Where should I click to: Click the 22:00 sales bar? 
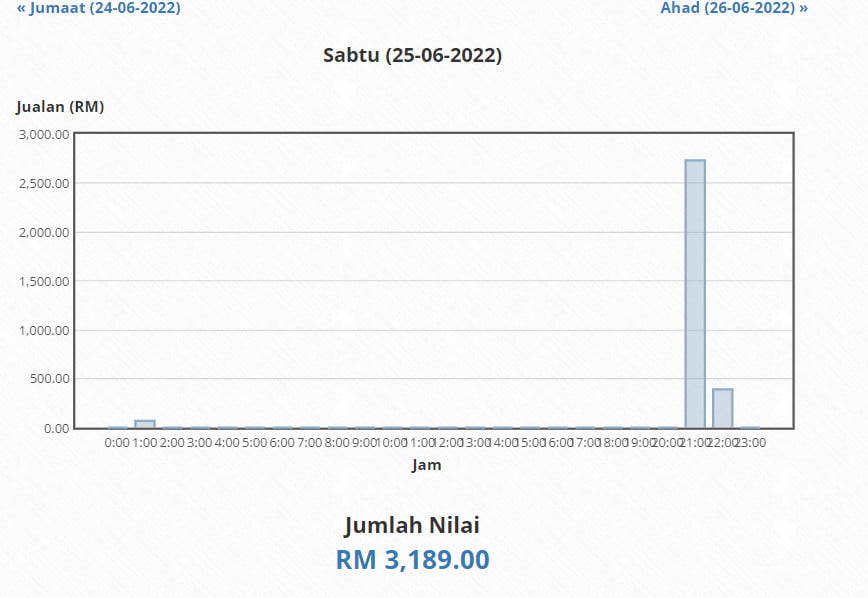[x=722, y=408]
